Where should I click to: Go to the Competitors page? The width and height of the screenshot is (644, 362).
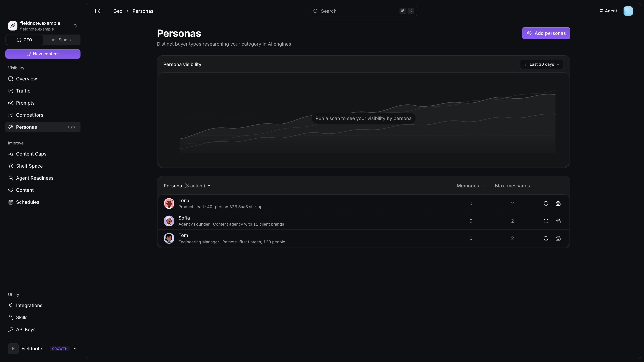43,115
